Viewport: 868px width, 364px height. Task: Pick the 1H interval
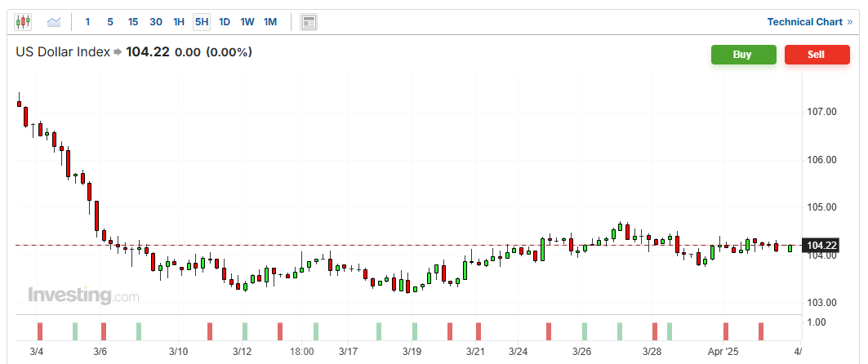(x=178, y=22)
